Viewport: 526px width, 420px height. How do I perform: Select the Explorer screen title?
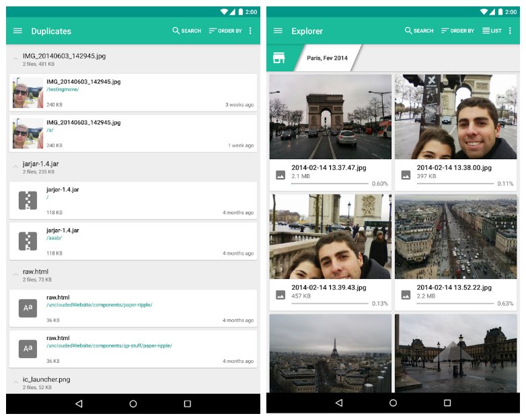coord(307,31)
